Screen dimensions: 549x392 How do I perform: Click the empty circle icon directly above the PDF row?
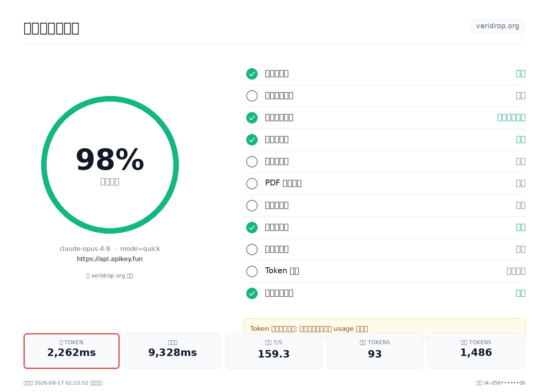point(252,162)
